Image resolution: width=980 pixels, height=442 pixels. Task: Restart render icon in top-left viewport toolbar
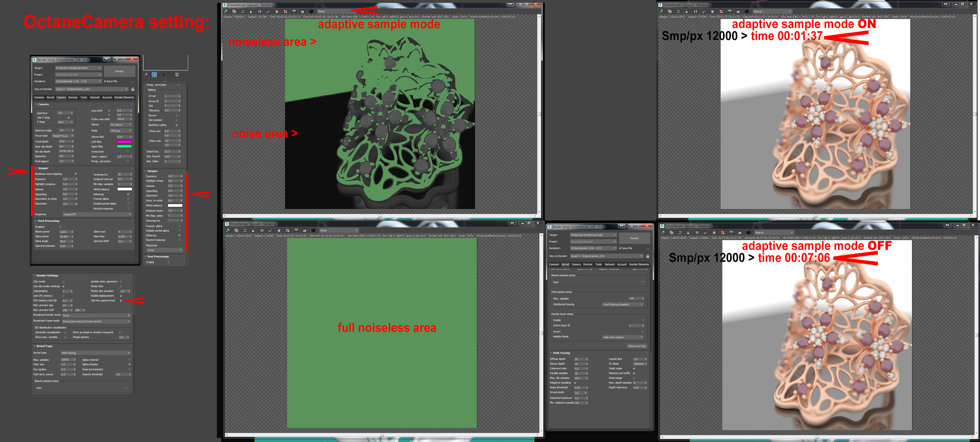click(243, 11)
